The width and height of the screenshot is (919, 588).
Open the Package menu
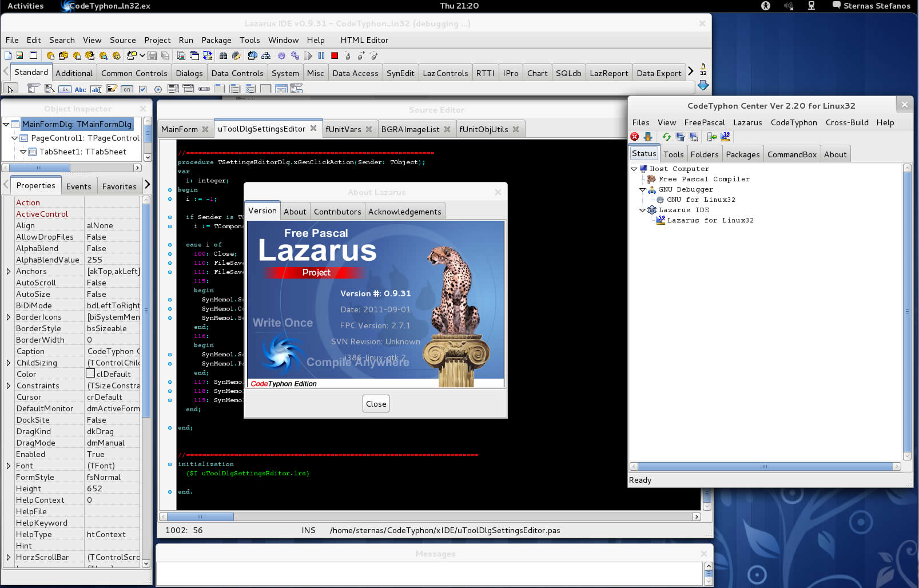[x=216, y=40]
